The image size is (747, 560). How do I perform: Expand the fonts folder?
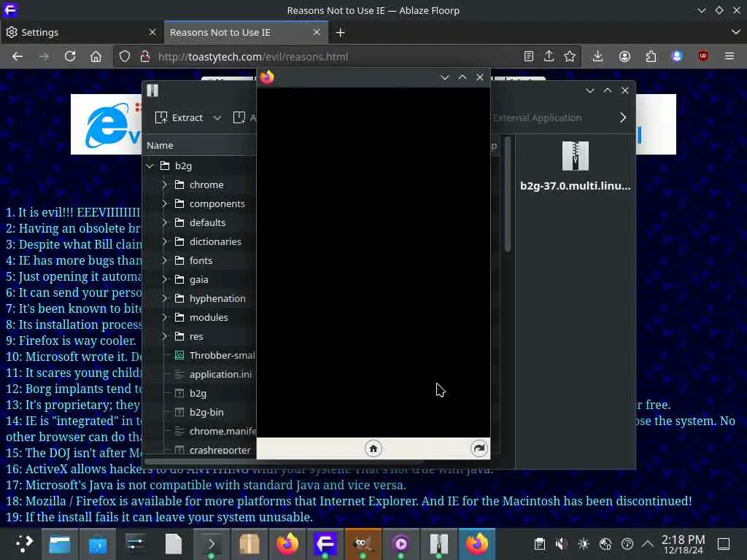click(x=164, y=260)
